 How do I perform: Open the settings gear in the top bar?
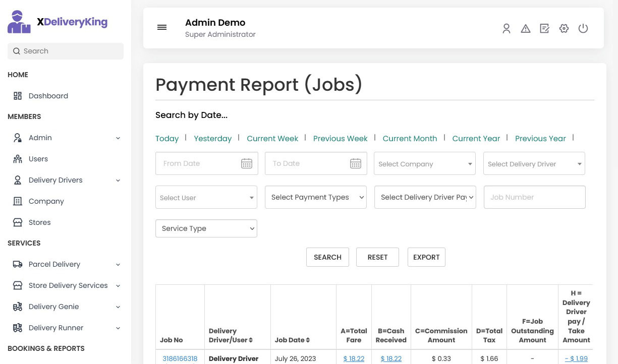(564, 28)
